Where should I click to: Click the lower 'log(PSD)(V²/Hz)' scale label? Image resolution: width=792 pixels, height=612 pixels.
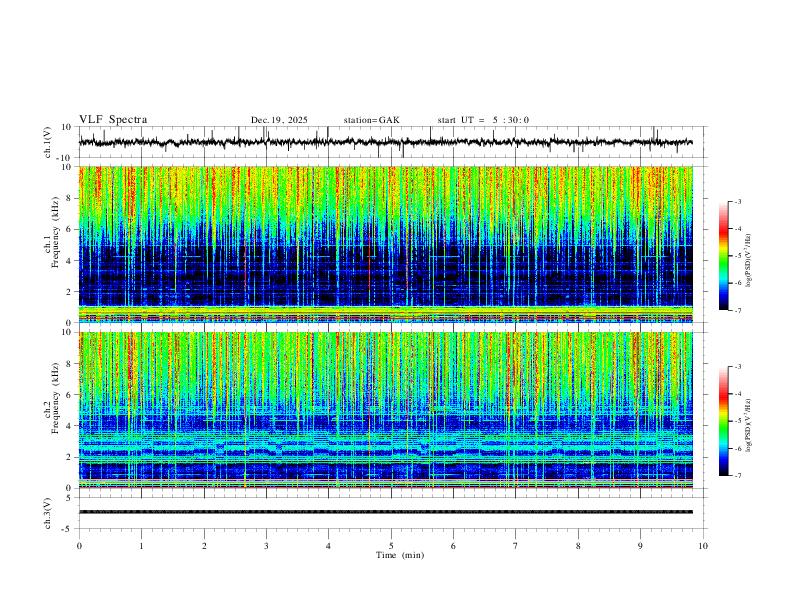pyautogui.click(x=749, y=425)
